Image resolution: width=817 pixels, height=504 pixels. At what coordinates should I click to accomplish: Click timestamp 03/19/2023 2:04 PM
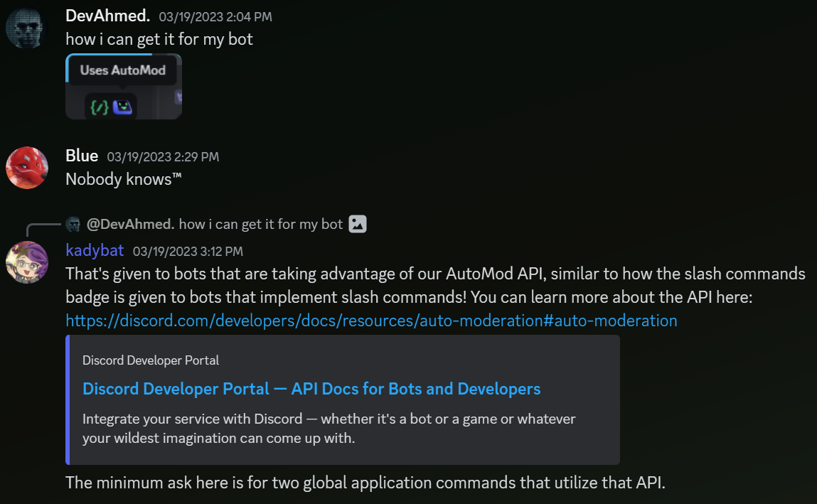coord(215,17)
